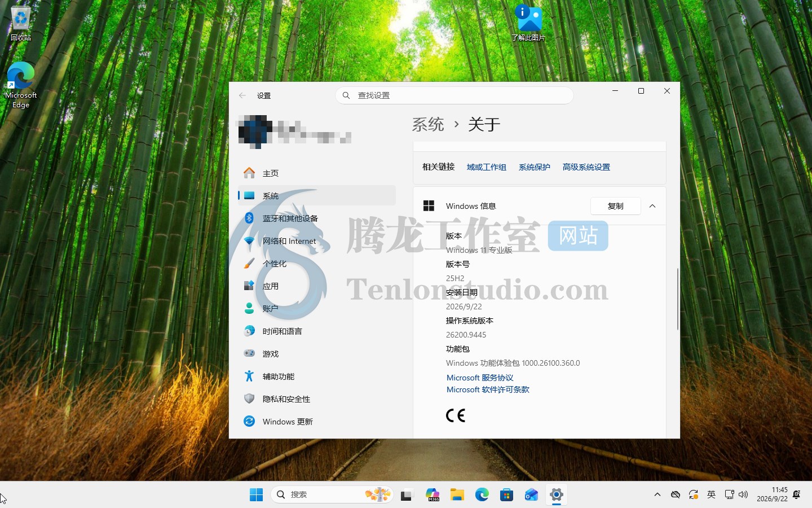Viewport: 812px width, 508px height.
Task: Show hidden system tray icons
Action: click(x=657, y=494)
